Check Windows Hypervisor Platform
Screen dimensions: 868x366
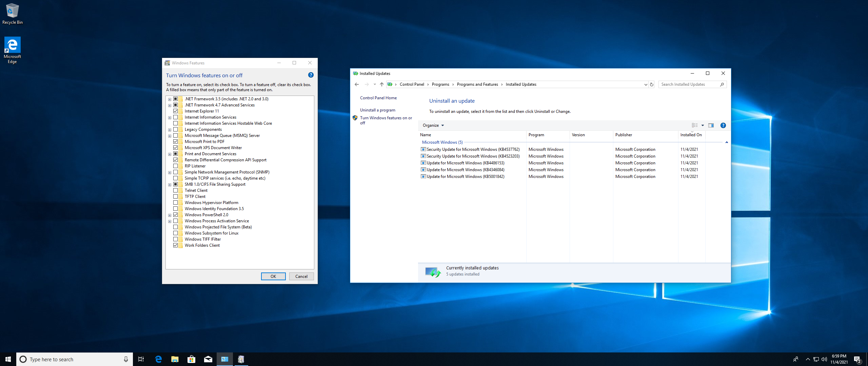pyautogui.click(x=176, y=203)
